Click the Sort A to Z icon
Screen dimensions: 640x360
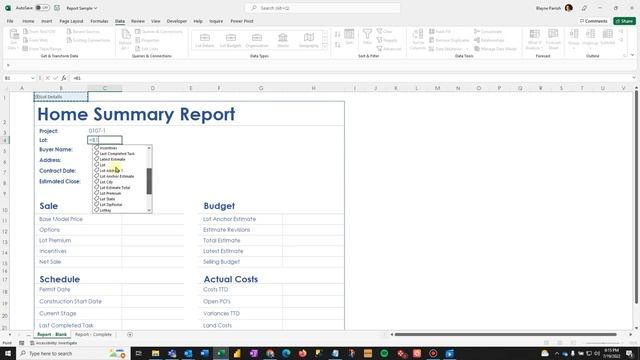click(x=338, y=35)
